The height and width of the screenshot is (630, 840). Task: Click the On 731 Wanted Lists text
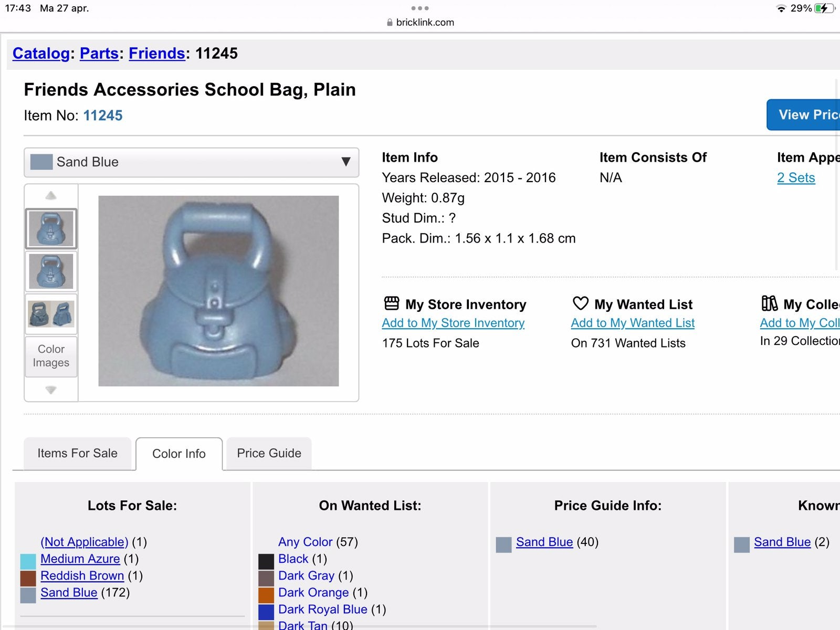(628, 343)
